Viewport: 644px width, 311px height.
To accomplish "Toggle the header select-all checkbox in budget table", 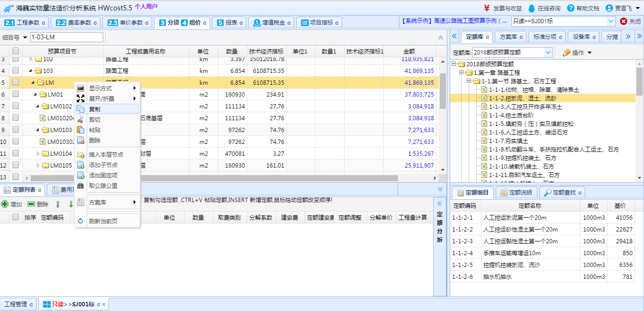I will (16, 51).
